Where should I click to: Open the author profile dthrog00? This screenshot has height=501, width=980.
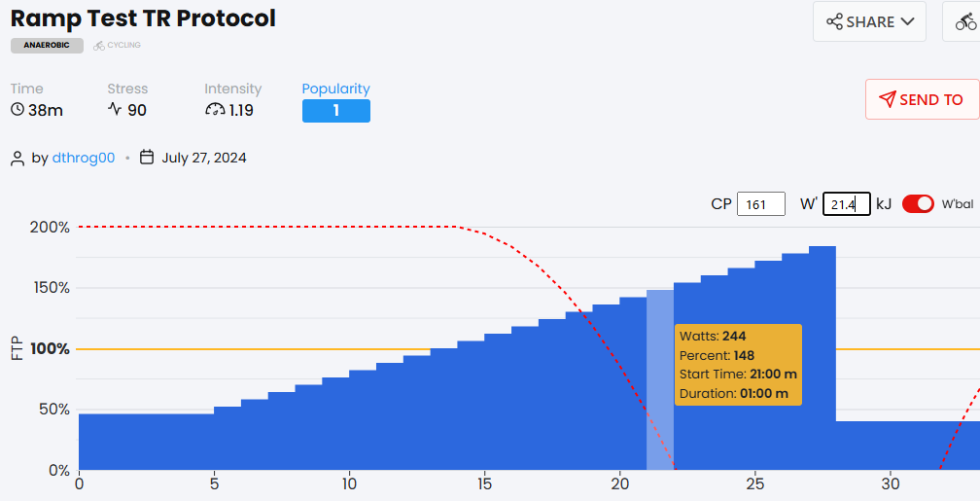point(84,158)
